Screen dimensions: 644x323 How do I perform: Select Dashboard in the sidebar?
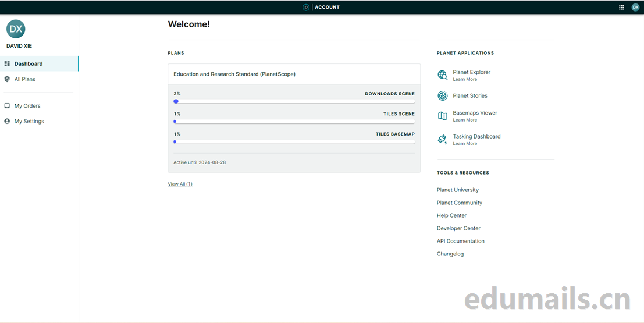tap(29, 64)
